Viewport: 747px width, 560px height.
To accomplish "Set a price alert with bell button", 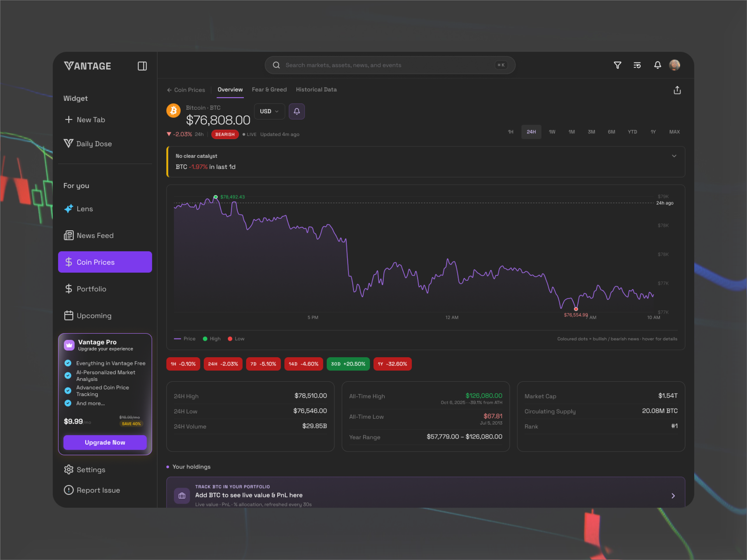I will coord(297,111).
